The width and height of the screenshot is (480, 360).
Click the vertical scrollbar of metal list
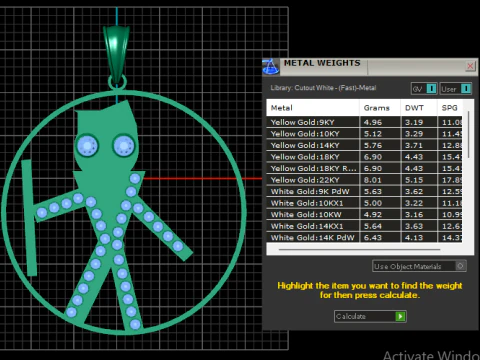pyautogui.click(x=468, y=135)
